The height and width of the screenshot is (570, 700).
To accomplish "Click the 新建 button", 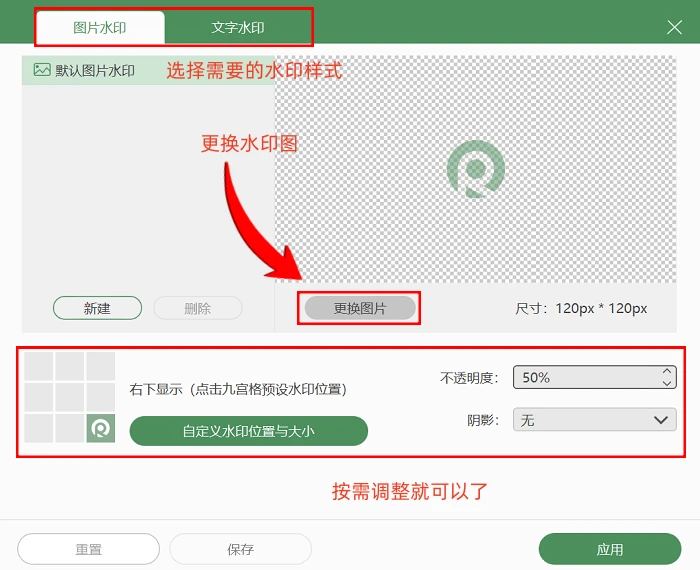I will [97, 308].
